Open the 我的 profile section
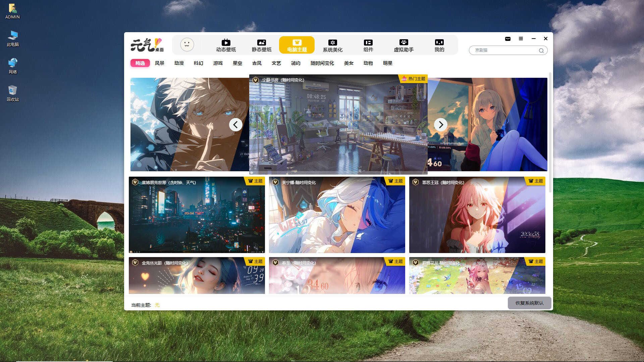Image resolution: width=644 pixels, height=362 pixels. point(439,45)
